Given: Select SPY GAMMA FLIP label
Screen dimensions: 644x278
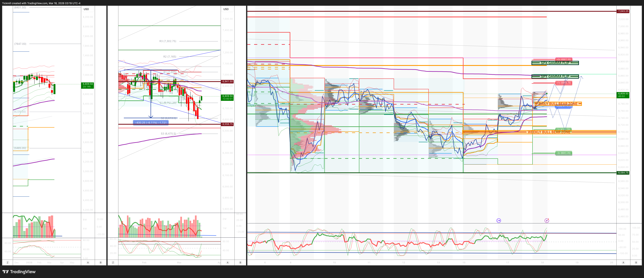Looking at the screenshot, I should [x=555, y=77].
